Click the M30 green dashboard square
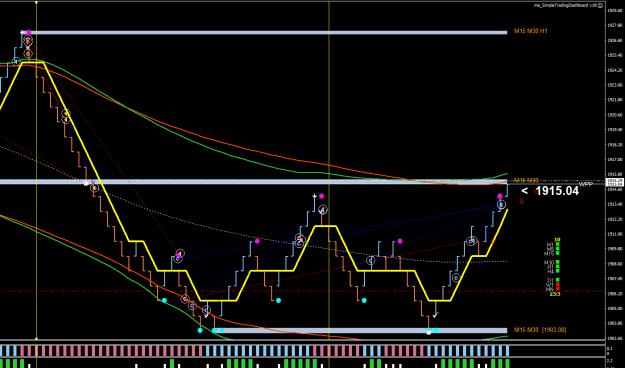Screen dimensions: 625x368 558,262
